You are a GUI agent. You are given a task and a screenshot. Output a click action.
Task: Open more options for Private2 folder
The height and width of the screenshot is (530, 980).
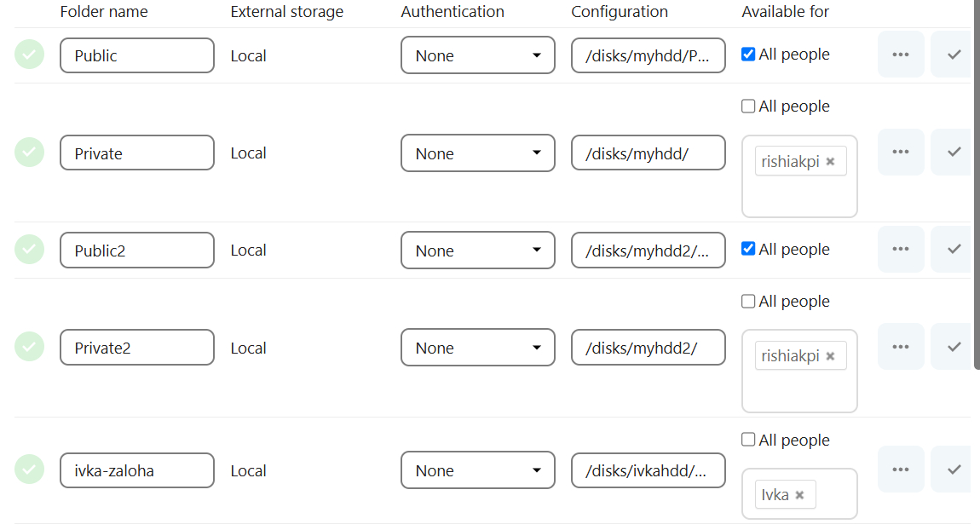[900, 347]
